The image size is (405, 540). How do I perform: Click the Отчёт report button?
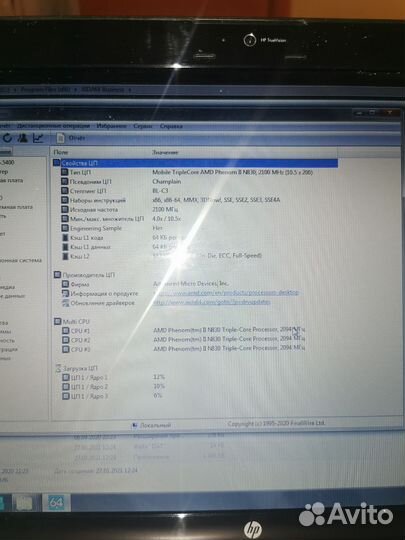pyautogui.click(x=71, y=138)
